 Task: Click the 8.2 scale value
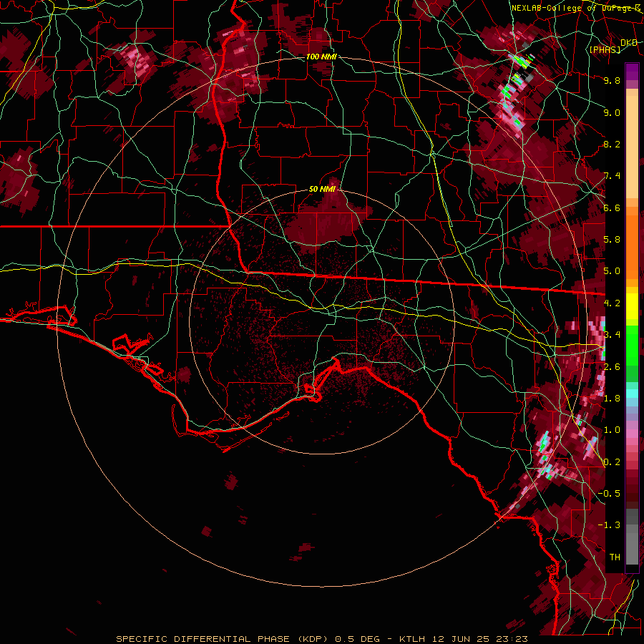coord(612,144)
